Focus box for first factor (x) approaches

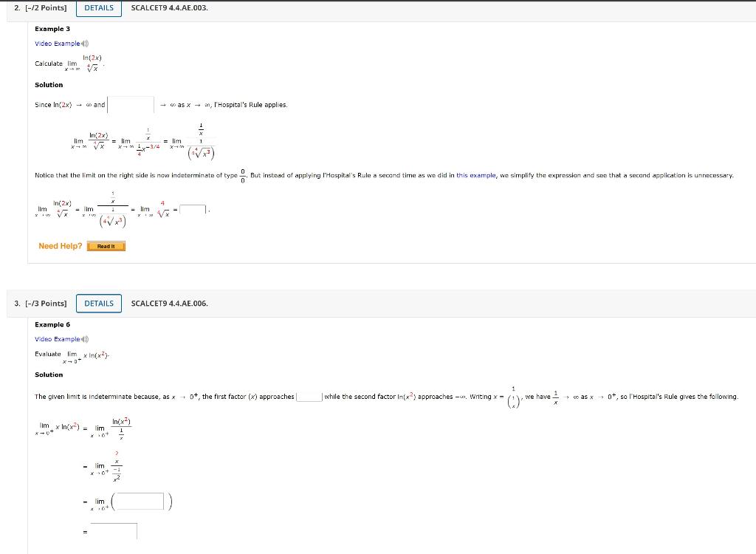coord(309,397)
